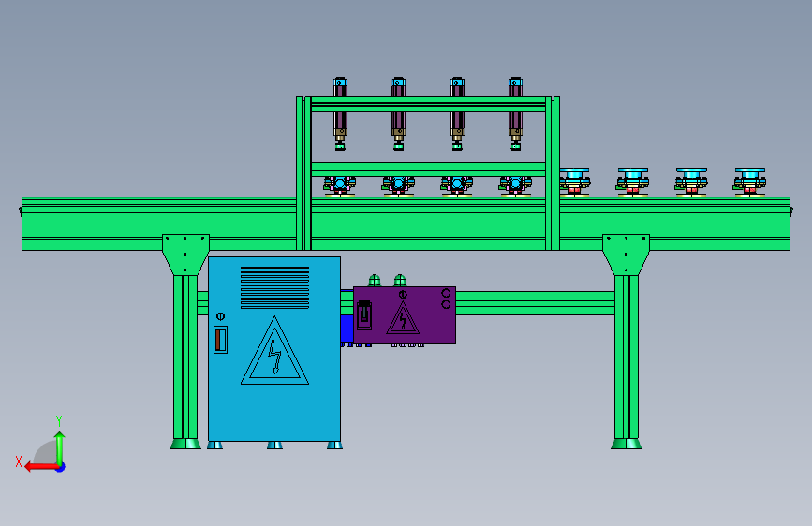Select the right support leg of the conveyor
812x526 pixels.
click(626, 358)
